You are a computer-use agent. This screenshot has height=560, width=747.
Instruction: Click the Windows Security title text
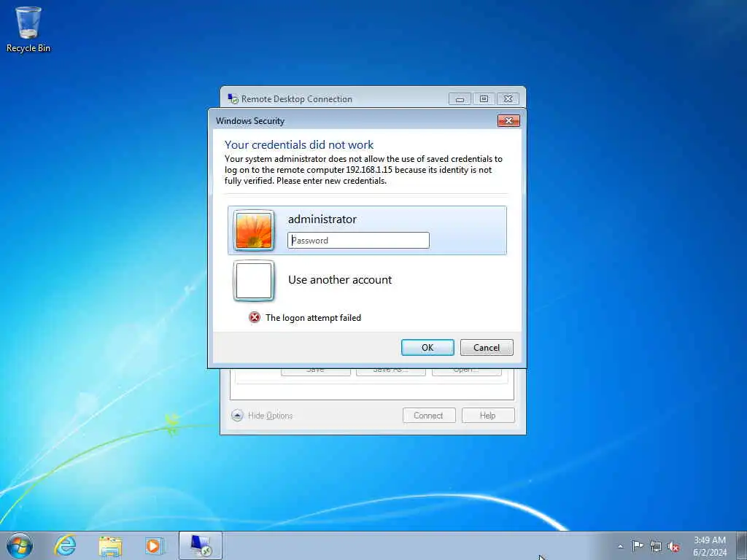click(250, 121)
